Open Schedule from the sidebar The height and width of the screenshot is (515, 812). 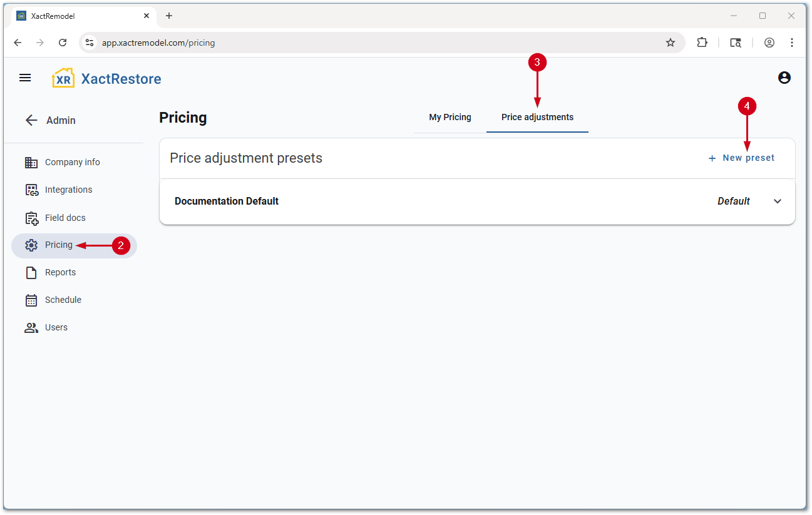click(63, 300)
